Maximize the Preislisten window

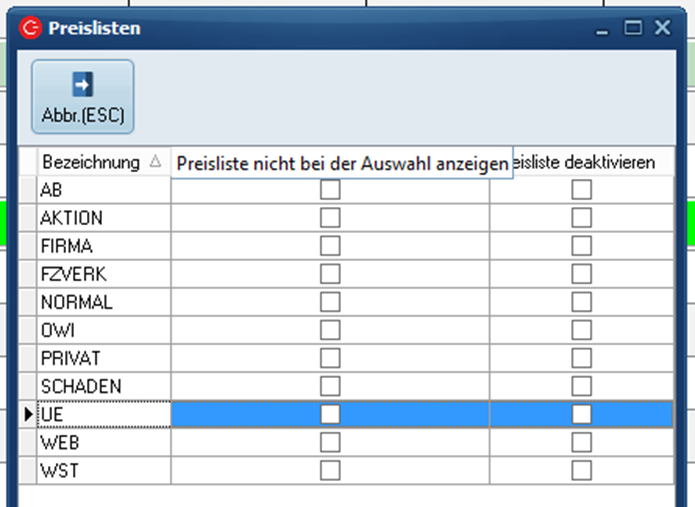[x=632, y=28]
